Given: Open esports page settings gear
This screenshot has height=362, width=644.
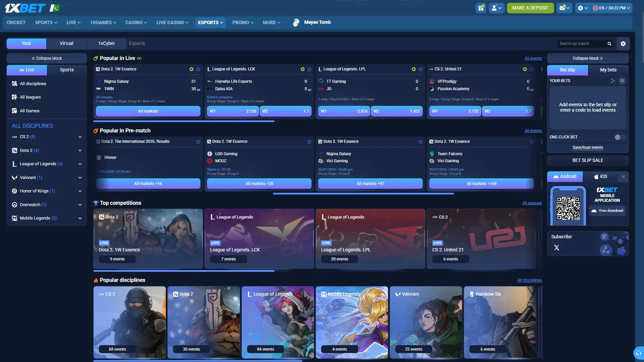Looking at the screenshot, I should 623,44.
